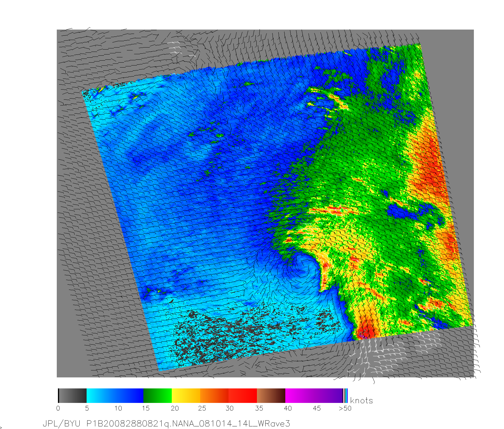Click the '>50' scale label
This screenshot has height=429, width=504.
coord(345,408)
